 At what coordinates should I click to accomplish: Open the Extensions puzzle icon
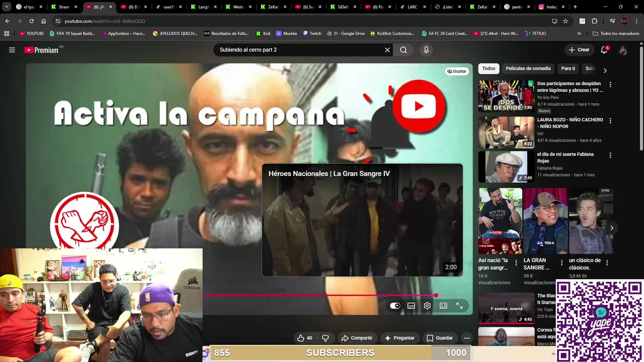tap(594, 21)
